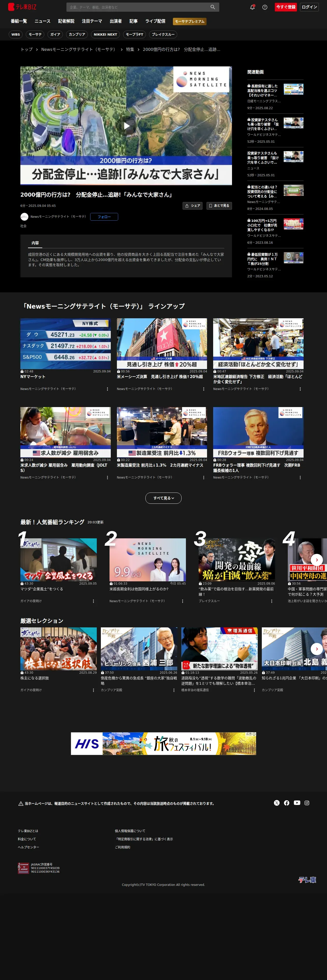The image size is (327, 980).
Task: Open the ヘルプセンター footer link
Action: tap(28, 847)
